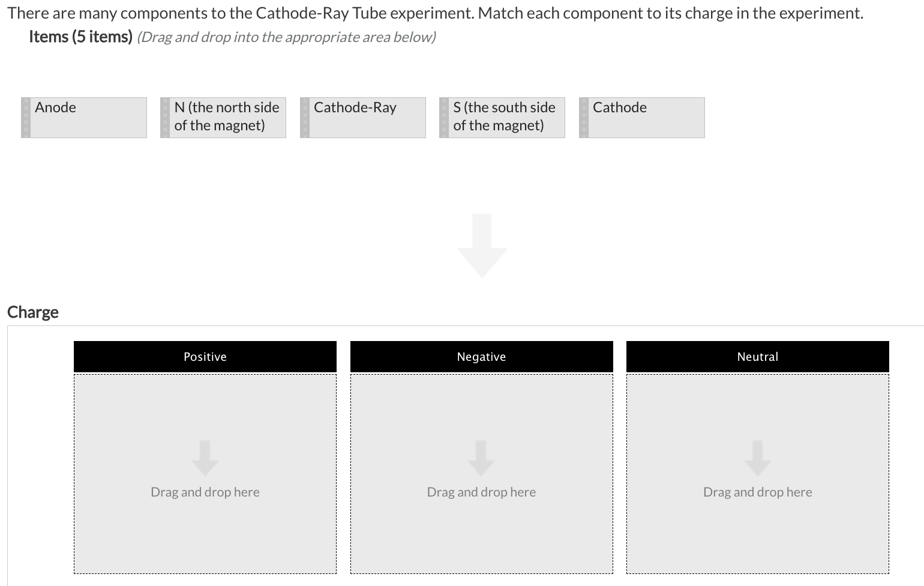Click the Negative header bar
924x586 pixels.
(x=481, y=356)
